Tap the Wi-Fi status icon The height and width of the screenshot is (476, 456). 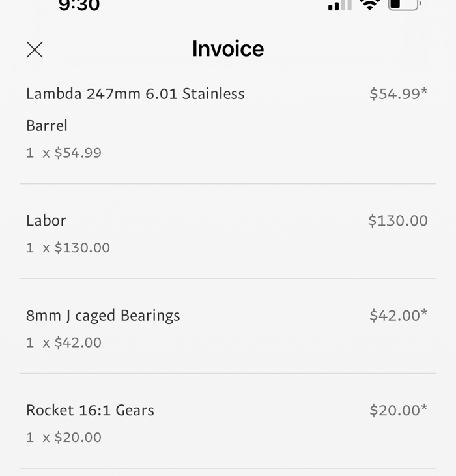point(370,5)
